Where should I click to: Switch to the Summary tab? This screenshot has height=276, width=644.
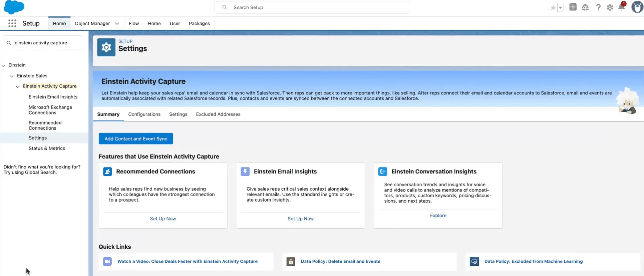(x=108, y=114)
